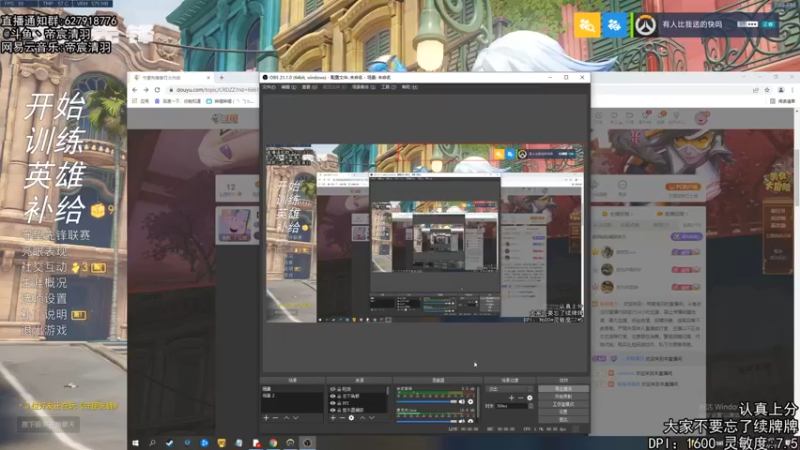Mute the 台式音响 desktop audio channel
800x450 pixels.
pyautogui.click(x=462, y=402)
